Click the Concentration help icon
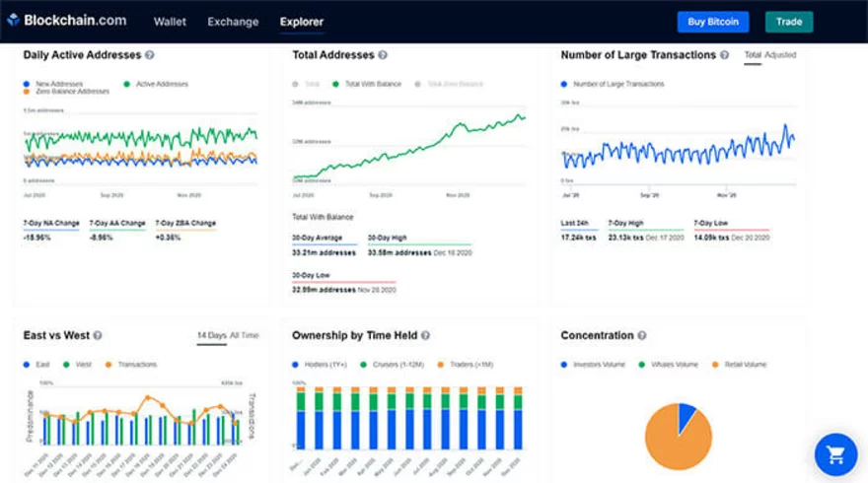 tap(642, 336)
